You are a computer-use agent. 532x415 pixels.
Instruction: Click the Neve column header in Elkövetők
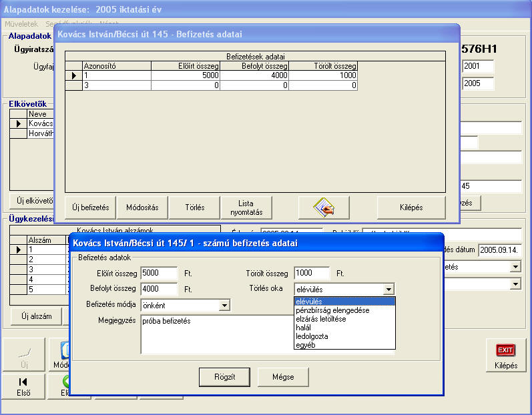point(41,114)
